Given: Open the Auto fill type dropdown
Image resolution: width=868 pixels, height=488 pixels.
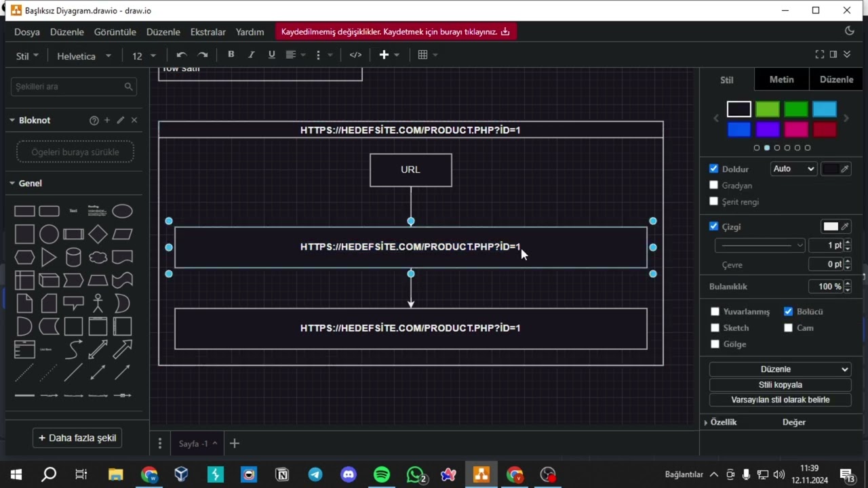Looking at the screenshot, I should click(x=793, y=169).
